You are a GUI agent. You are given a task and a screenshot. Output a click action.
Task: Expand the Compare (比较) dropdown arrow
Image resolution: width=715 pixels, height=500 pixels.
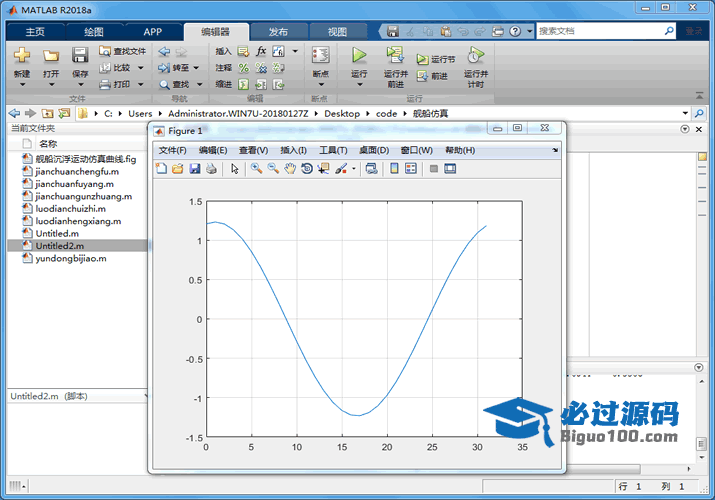click(x=140, y=68)
